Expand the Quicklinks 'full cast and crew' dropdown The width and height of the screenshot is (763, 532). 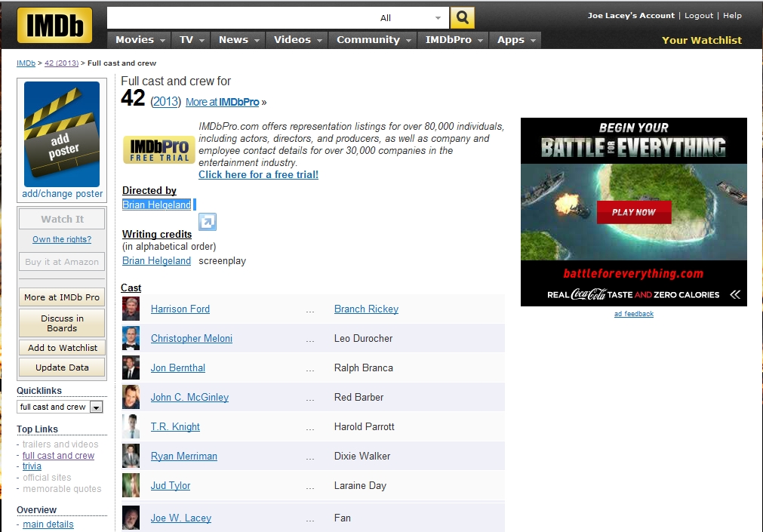[x=97, y=407]
